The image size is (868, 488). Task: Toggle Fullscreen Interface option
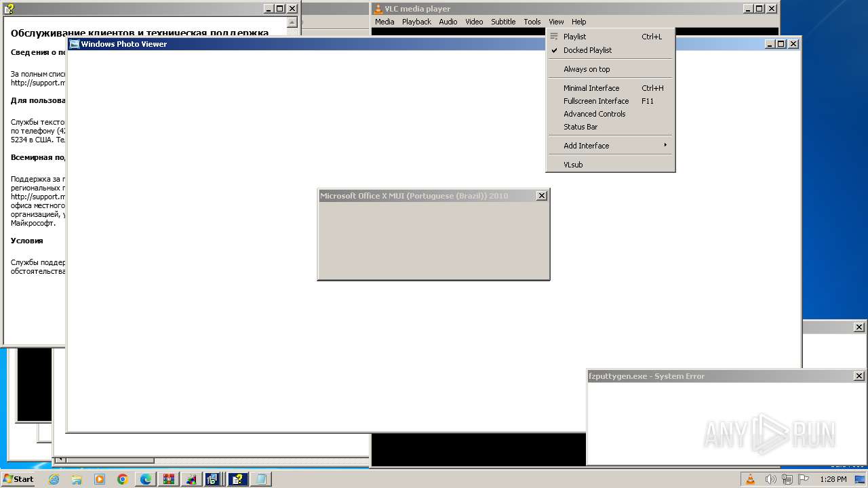[610, 101]
